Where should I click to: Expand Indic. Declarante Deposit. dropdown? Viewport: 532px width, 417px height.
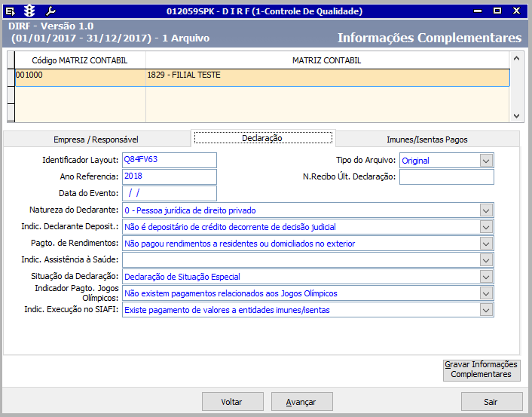pyautogui.click(x=486, y=227)
